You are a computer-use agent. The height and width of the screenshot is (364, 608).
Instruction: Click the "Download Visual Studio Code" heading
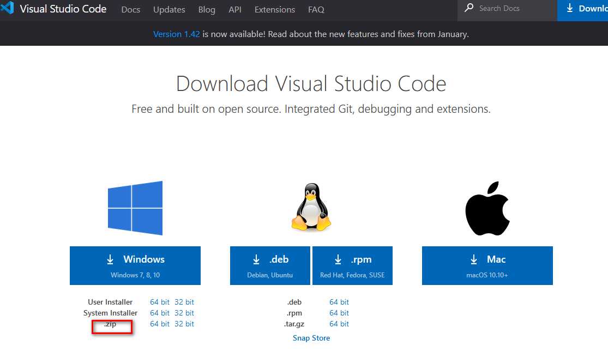tap(311, 84)
